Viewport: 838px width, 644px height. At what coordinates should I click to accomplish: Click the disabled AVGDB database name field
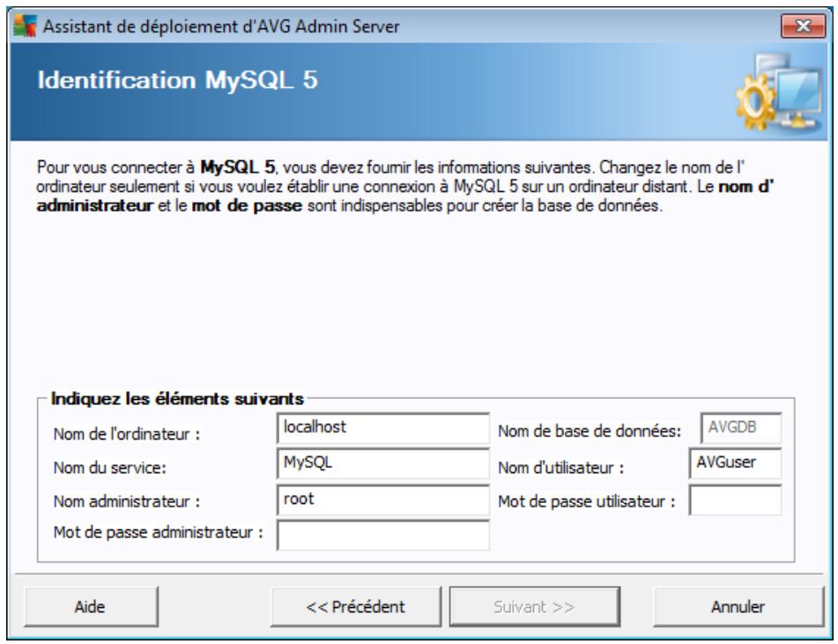741,427
